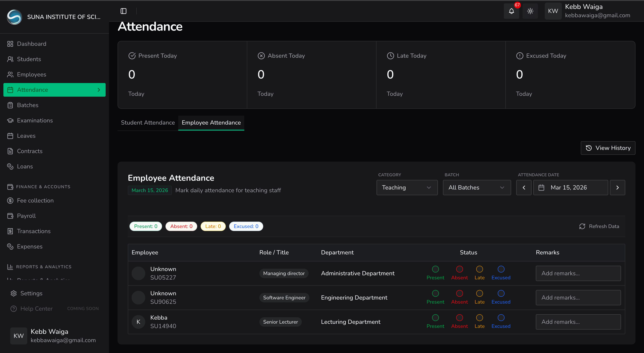Image resolution: width=644 pixels, height=353 pixels.
Task: Click the View History button
Action: click(x=608, y=148)
